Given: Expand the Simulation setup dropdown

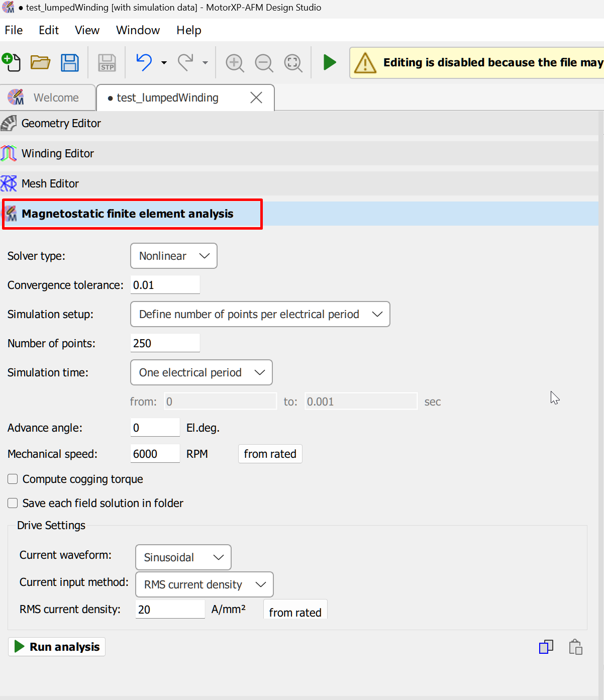Looking at the screenshot, I should (260, 314).
